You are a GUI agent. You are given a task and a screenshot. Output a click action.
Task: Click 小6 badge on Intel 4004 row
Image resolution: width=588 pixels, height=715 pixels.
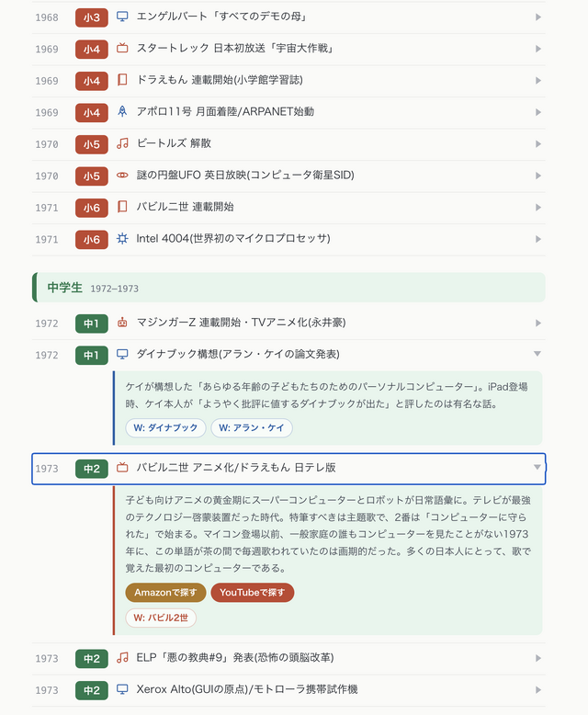(x=92, y=239)
